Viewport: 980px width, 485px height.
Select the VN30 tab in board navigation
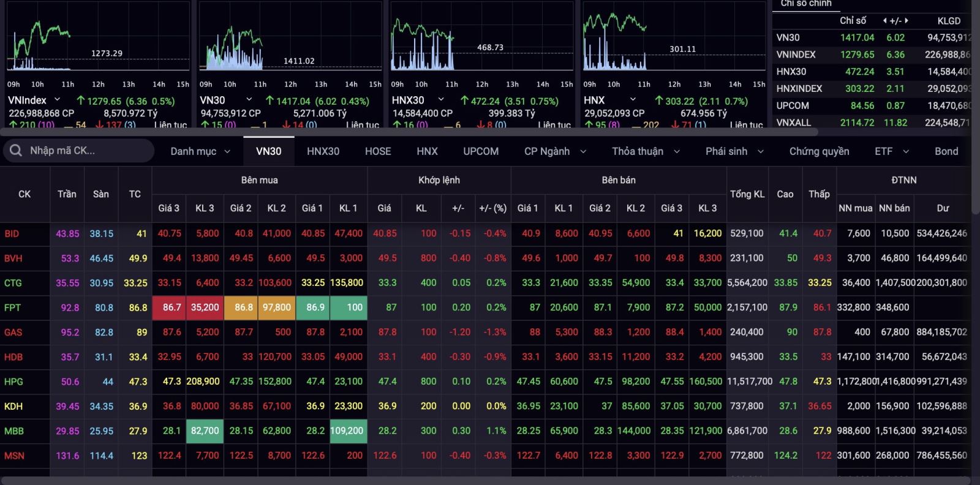[x=269, y=151]
